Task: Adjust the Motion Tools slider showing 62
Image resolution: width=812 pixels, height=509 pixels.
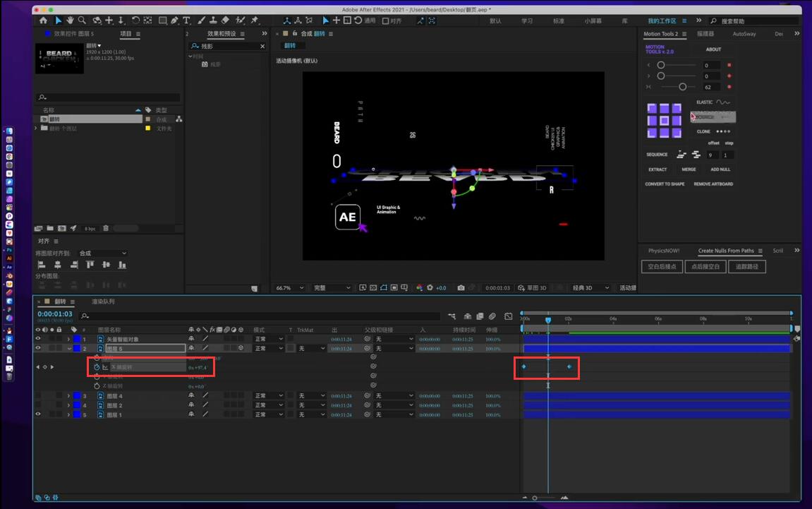Action: (682, 87)
